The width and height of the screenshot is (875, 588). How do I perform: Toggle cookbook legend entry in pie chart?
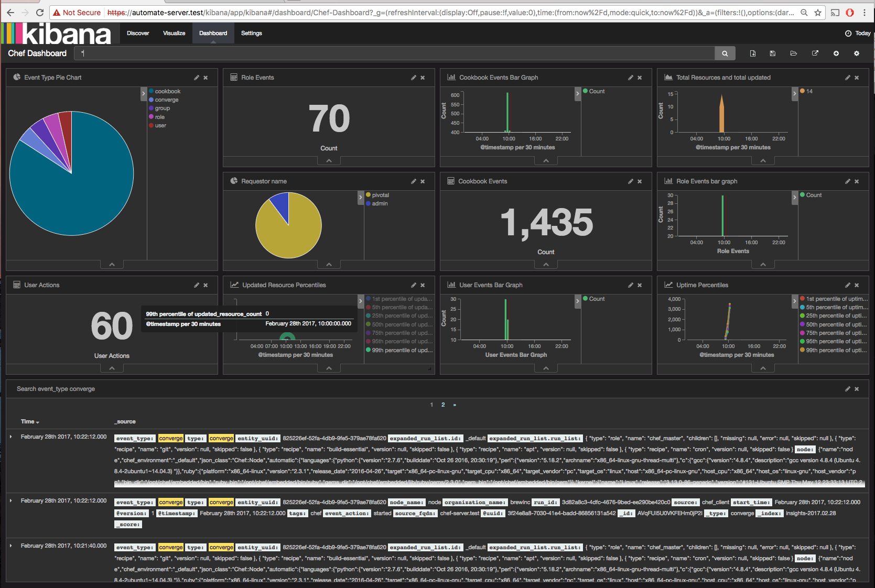pyautogui.click(x=165, y=91)
